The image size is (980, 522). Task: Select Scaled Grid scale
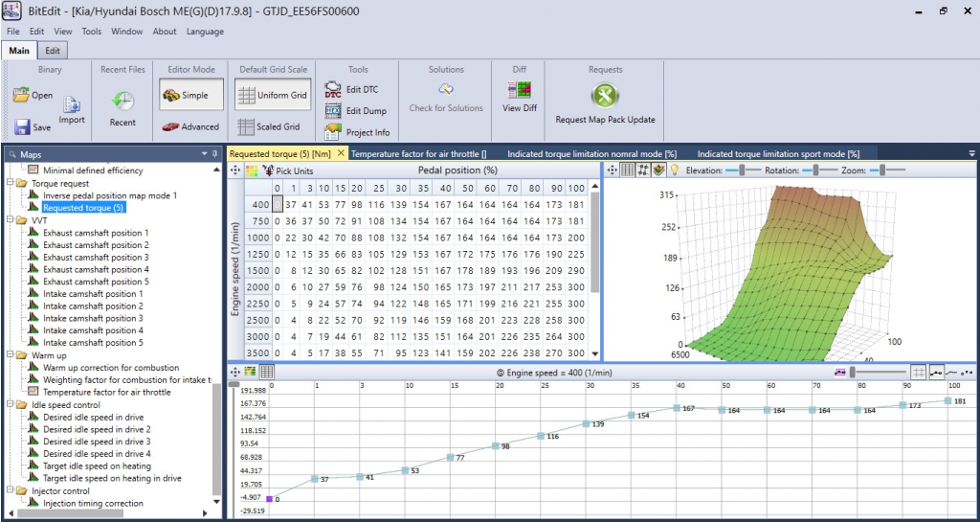tap(269, 126)
